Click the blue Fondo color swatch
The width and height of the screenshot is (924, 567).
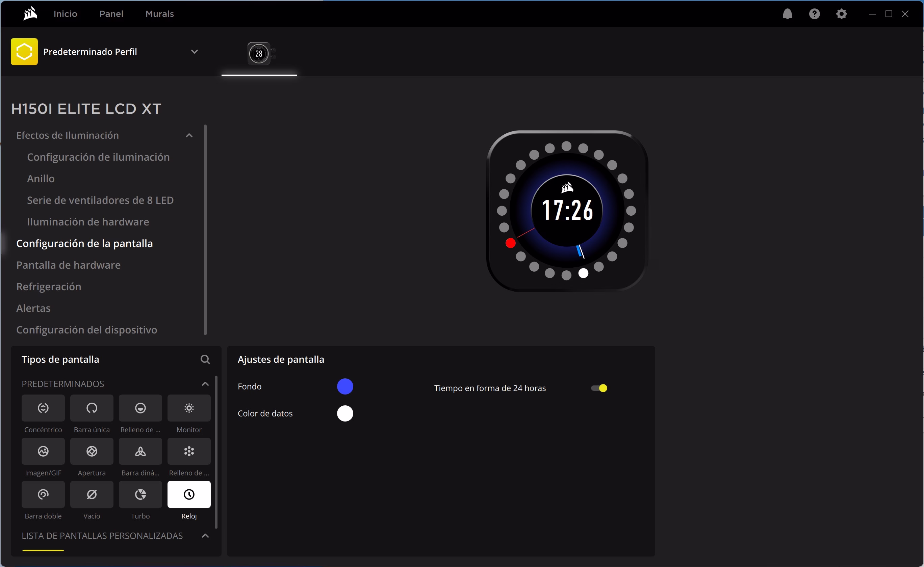click(x=345, y=387)
